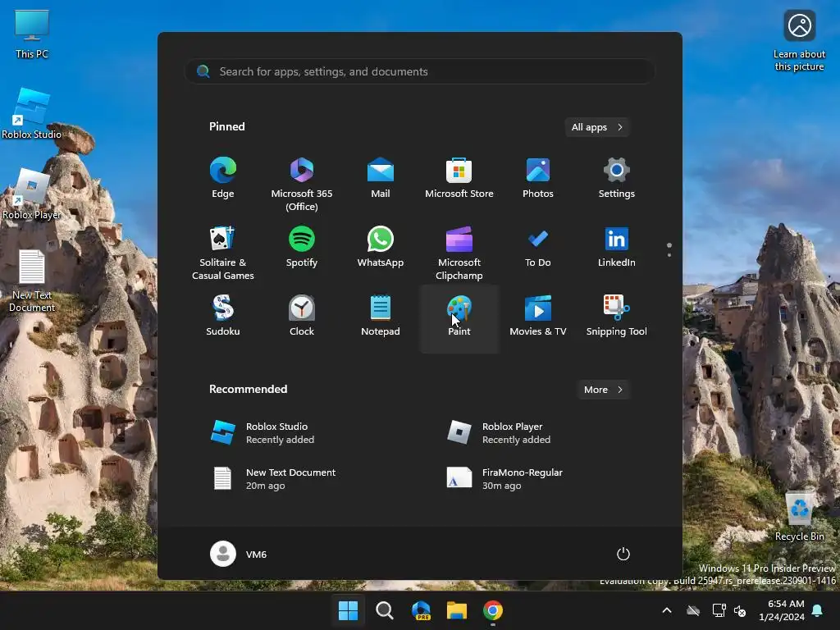Image resolution: width=840 pixels, height=630 pixels.
Task: Launch the Photos app
Action: 538,178
